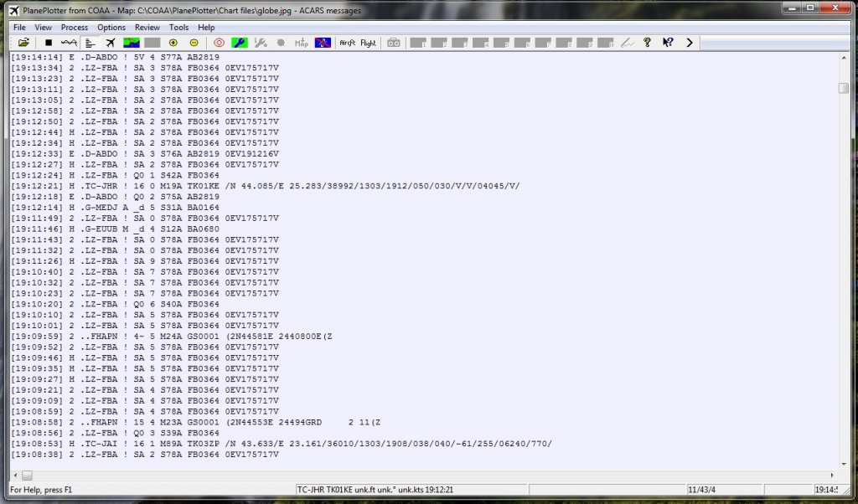858x504 pixels.
Task: Open the Review menu
Action: click(147, 28)
